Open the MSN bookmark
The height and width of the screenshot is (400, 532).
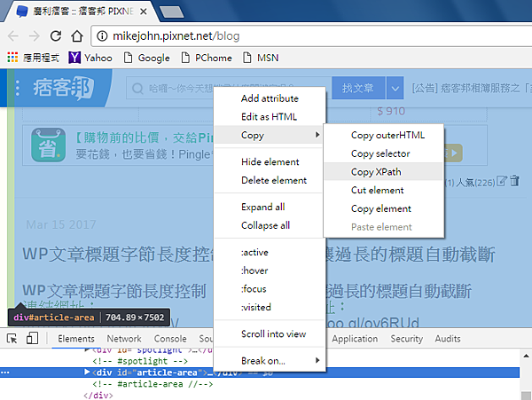click(261, 58)
